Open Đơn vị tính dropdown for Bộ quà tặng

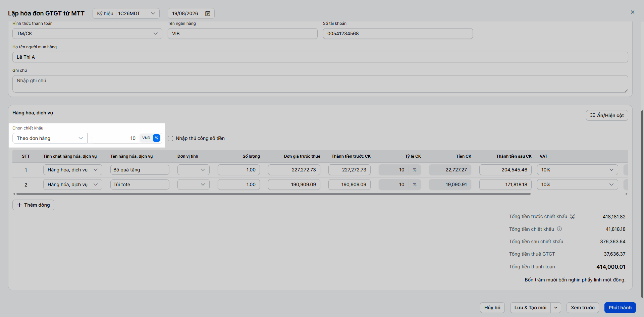pyautogui.click(x=194, y=170)
